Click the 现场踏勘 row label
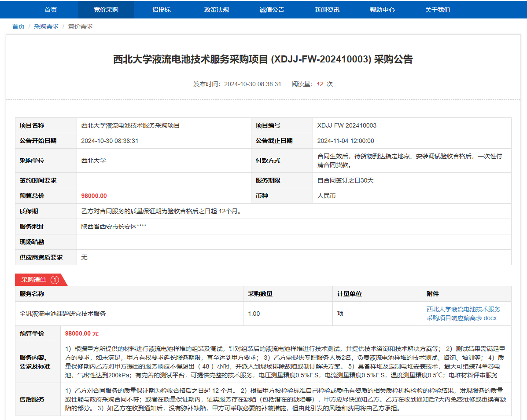The width and height of the screenshot is (527, 420). click(32, 242)
